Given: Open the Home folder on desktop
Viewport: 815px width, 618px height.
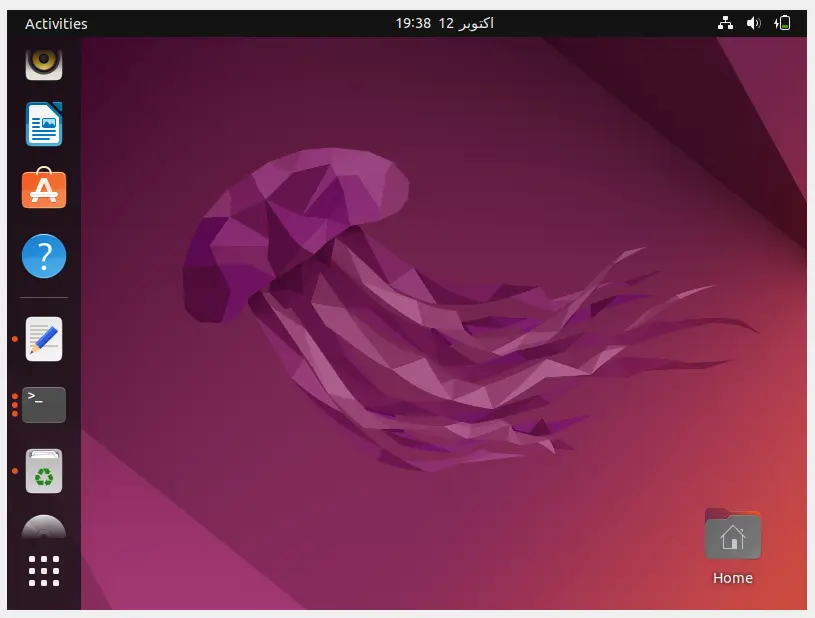Looking at the screenshot, I should click(x=733, y=534).
